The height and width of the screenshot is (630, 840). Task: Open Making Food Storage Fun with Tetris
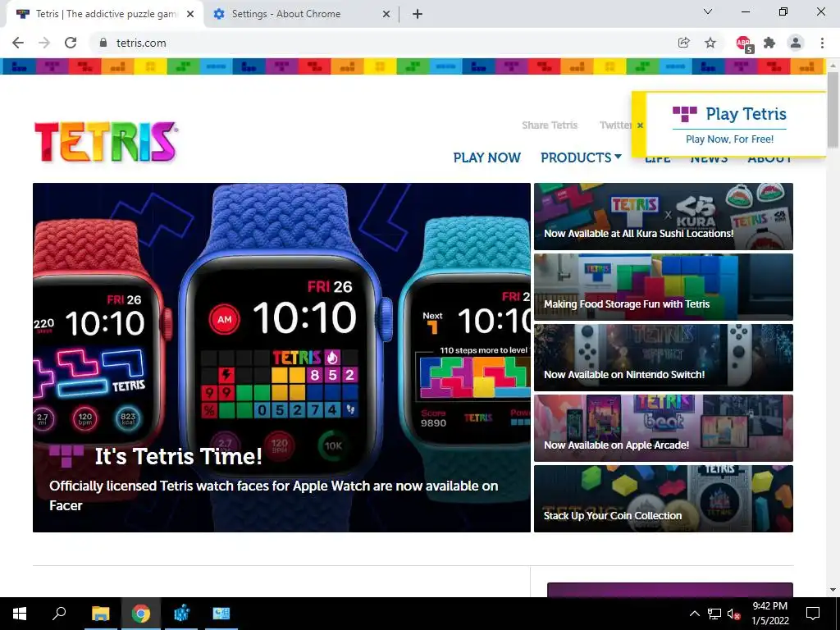pyautogui.click(x=663, y=287)
